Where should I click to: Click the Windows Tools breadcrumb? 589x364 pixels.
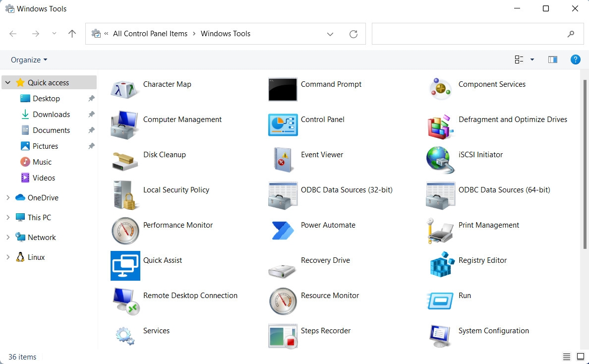click(x=226, y=33)
